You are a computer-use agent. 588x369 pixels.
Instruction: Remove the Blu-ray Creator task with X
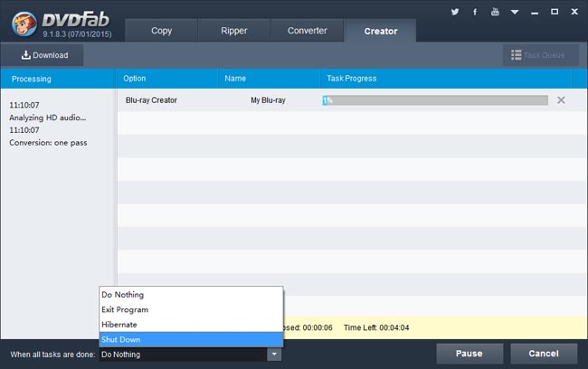pyautogui.click(x=561, y=99)
